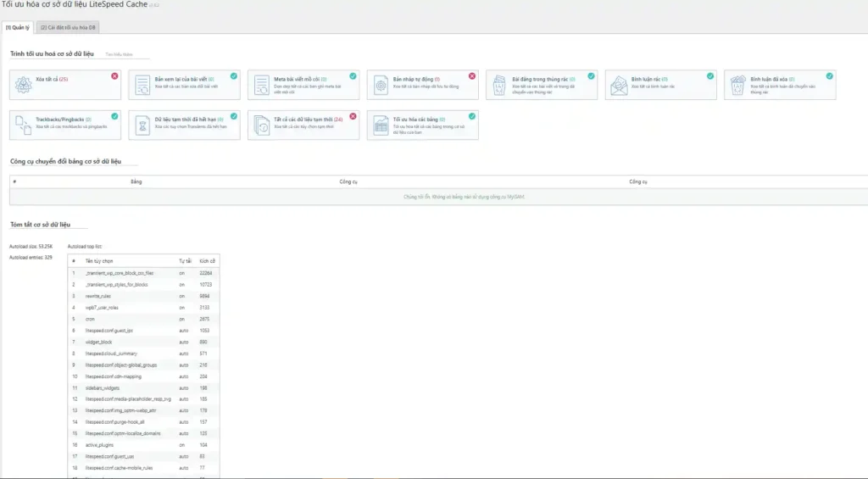Click the Meta bài viết mồ côi title
868x479 pixels.
coord(300,79)
